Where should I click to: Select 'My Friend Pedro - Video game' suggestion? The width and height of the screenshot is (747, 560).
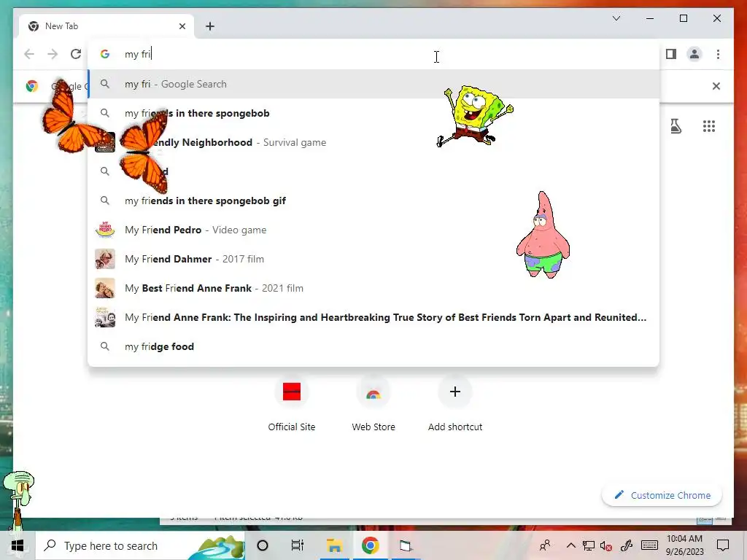click(x=374, y=230)
